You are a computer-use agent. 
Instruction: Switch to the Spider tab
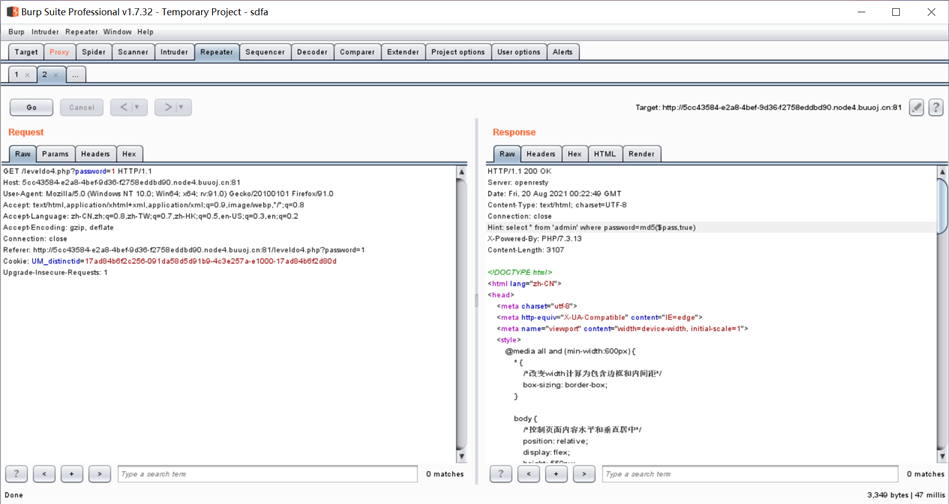point(94,52)
